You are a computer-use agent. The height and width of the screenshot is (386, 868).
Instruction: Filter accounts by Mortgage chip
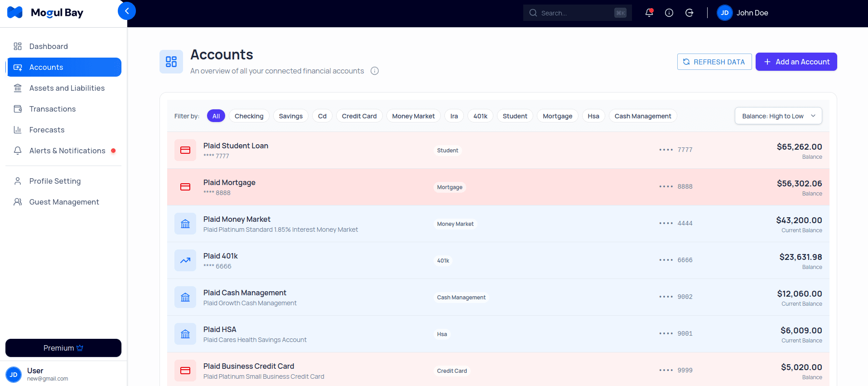(x=558, y=116)
